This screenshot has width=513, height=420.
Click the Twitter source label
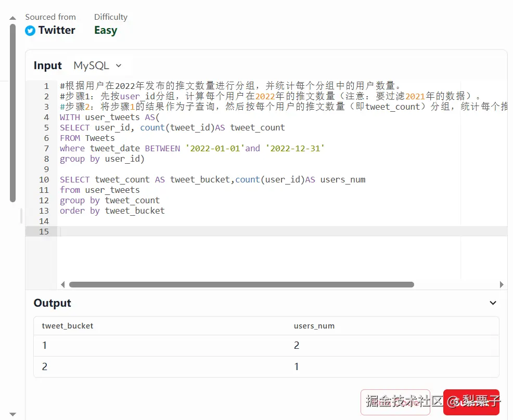click(x=57, y=31)
